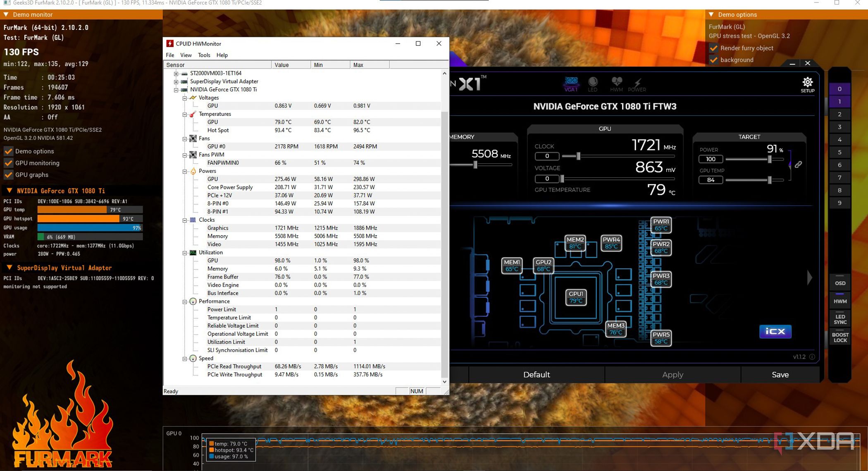Expand SuperDisplay Virtual Adapter node in HWMonitor
Screen dimensions: 868x471
[x=176, y=81]
